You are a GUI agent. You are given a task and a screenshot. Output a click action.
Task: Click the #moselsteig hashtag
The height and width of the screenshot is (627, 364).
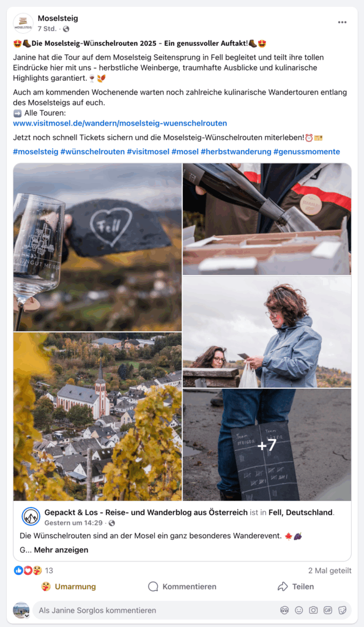tap(35, 152)
